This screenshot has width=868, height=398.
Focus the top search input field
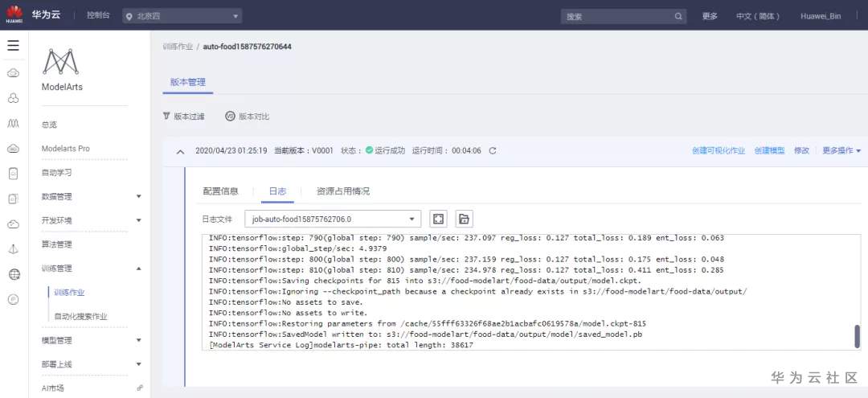(x=624, y=17)
